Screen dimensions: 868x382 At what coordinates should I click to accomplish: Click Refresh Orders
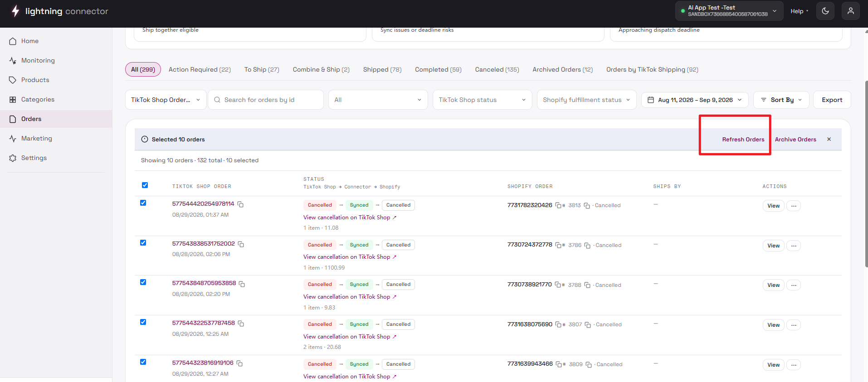(x=743, y=139)
